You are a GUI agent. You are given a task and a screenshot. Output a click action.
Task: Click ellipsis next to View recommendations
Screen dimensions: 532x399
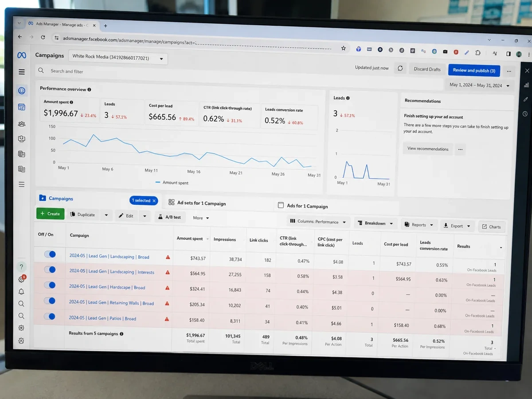pos(460,150)
